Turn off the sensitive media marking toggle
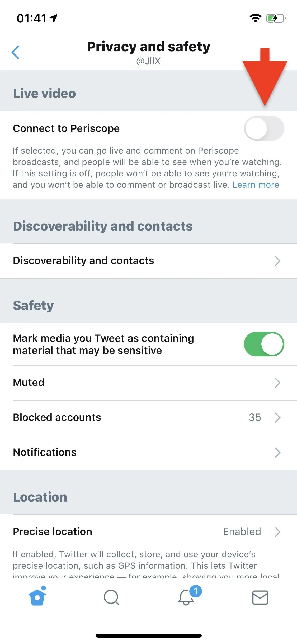The width and height of the screenshot is (297, 644). pos(264,344)
